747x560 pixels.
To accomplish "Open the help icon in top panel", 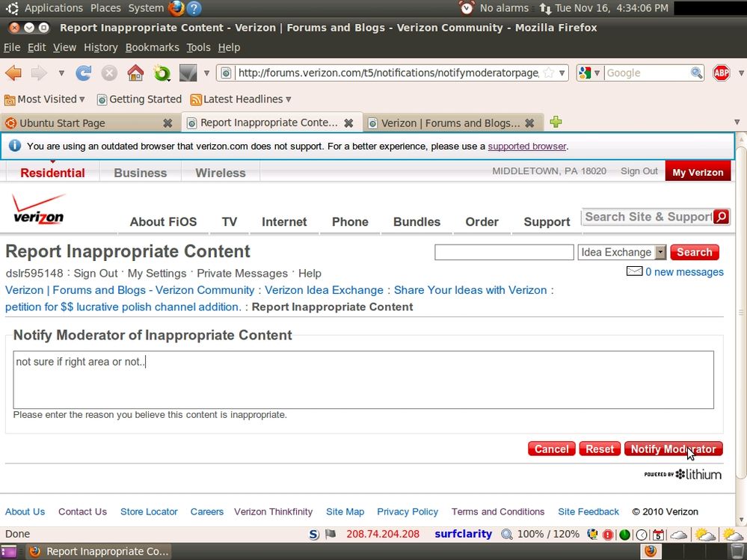I will tap(194, 8).
